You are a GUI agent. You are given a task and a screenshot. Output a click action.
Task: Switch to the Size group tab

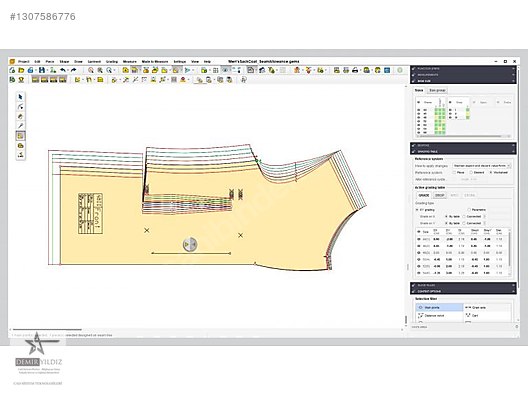point(437,90)
